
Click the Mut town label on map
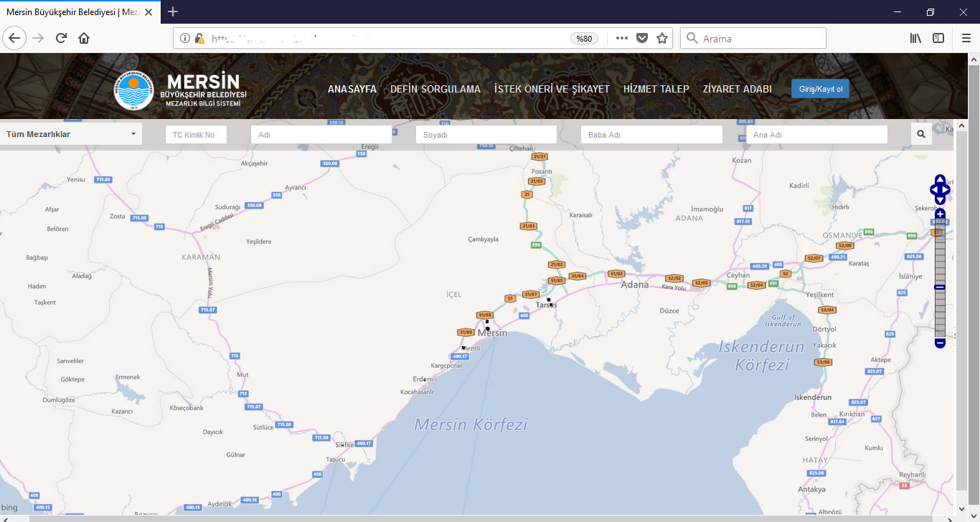242,374
